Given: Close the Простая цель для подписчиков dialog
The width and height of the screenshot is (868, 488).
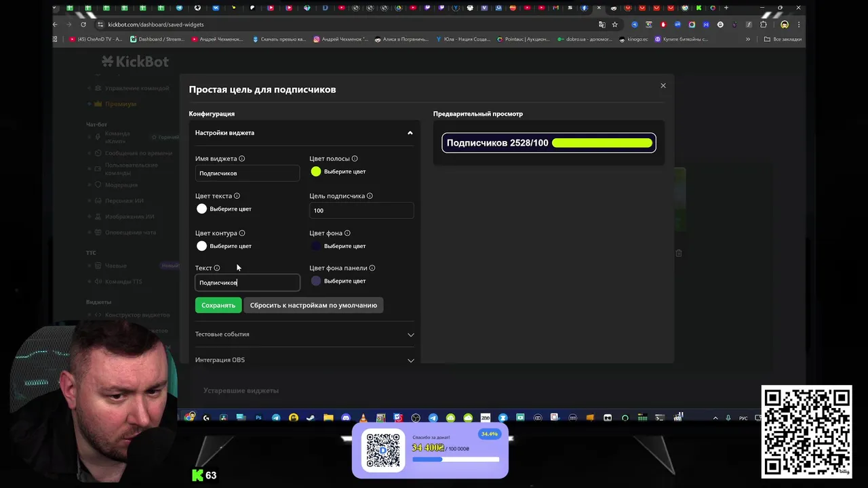Looking at the screenshot, I should pyautogui.click(x=663, y=85).
